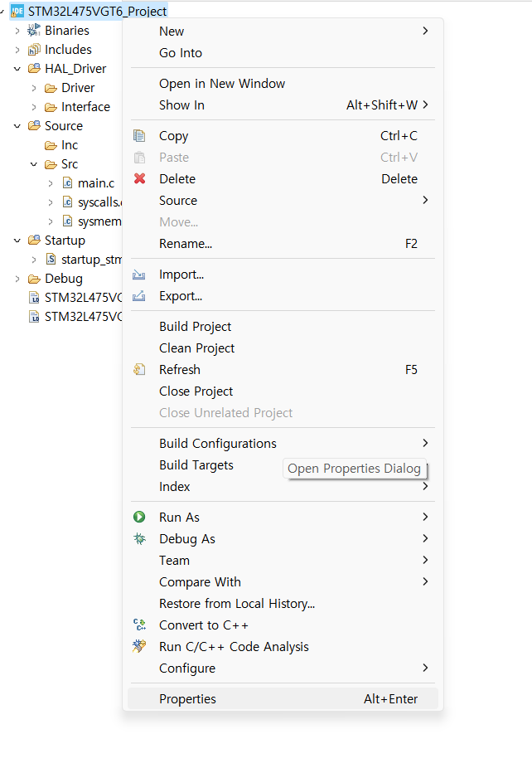Open the context menu's Source submenu
The height and width of the screenshot is (773, 532).
click(283, 200)
